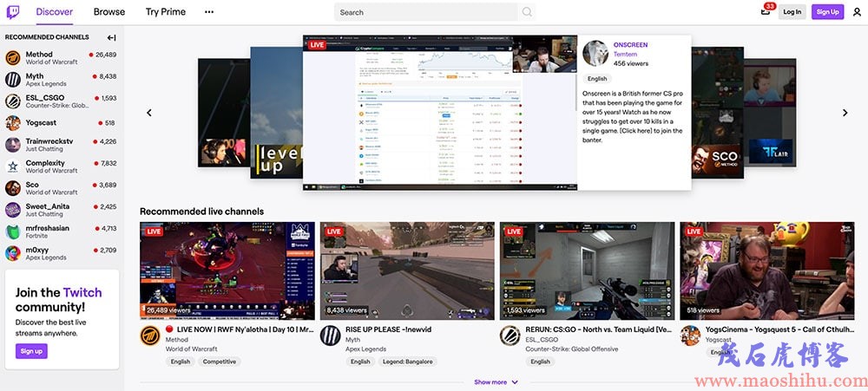Switch to the Discover tab

pos(54,11)
